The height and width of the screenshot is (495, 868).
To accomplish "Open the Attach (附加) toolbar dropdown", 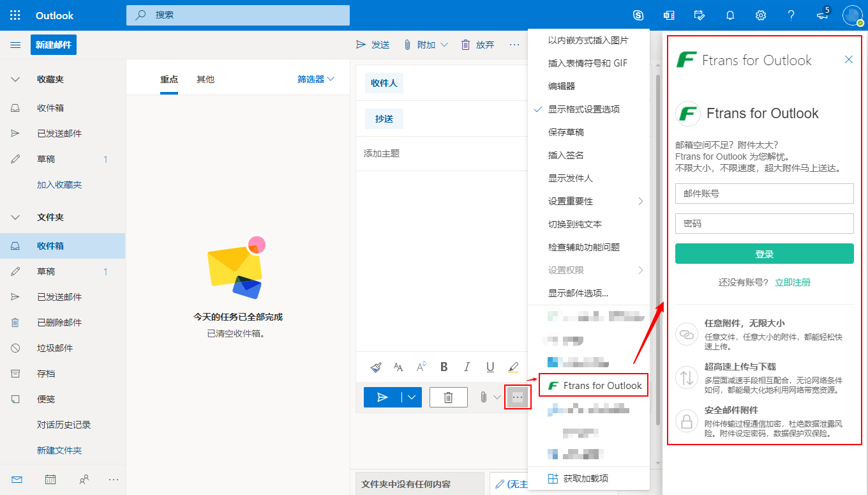I will tap(444, 45).
